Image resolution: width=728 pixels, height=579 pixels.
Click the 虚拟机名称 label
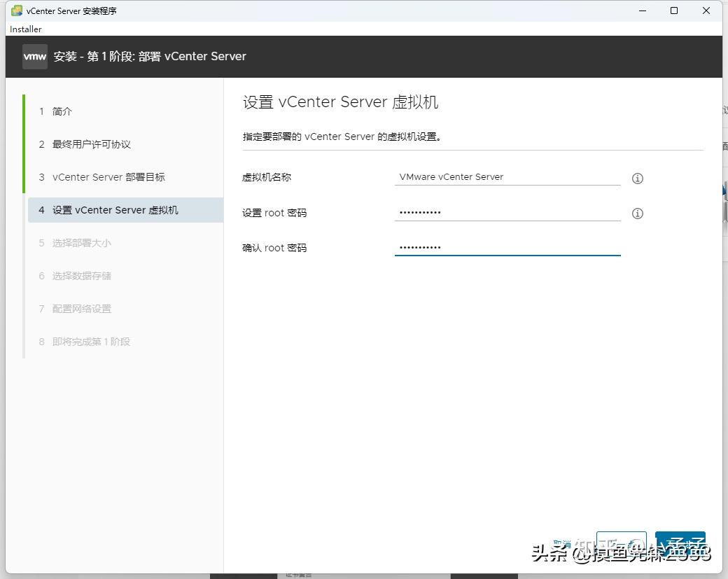pyautogui.click(x=267, y=177)
